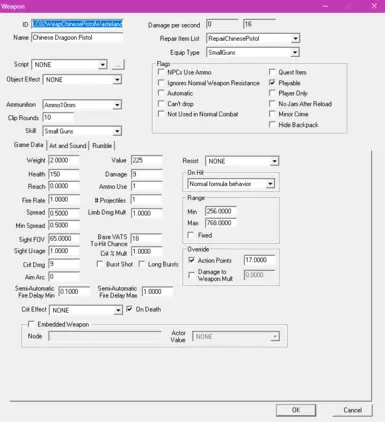Click the script edit ellipsis button
This screenshot has height=422, width=385.
(x=118, y=65)
